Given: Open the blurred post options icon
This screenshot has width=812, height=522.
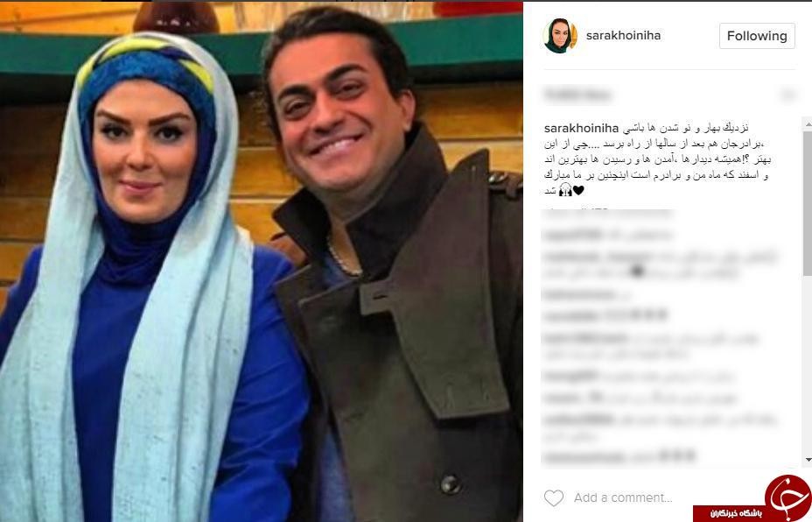Looking at the screenshot, I should (x=787, y=95).
